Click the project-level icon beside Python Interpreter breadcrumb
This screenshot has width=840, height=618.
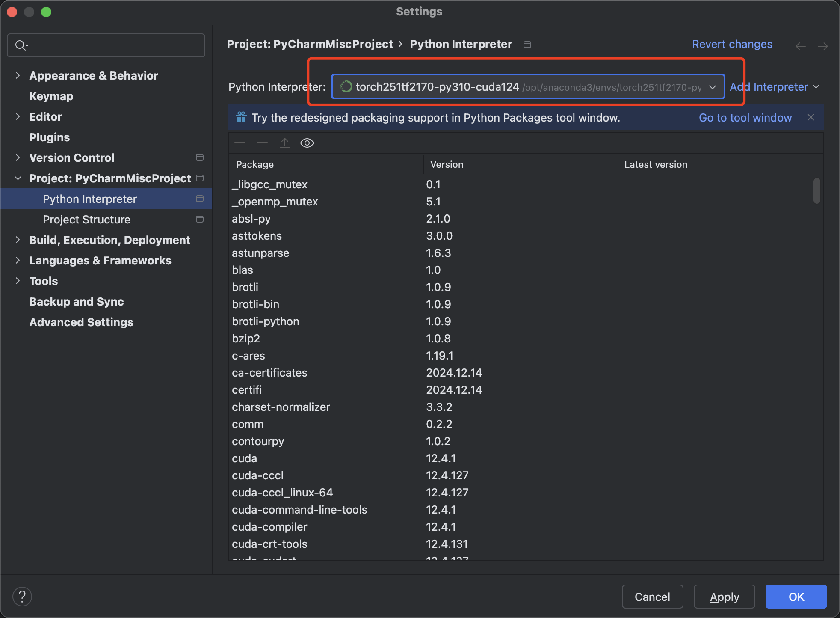tap(527, 45)
